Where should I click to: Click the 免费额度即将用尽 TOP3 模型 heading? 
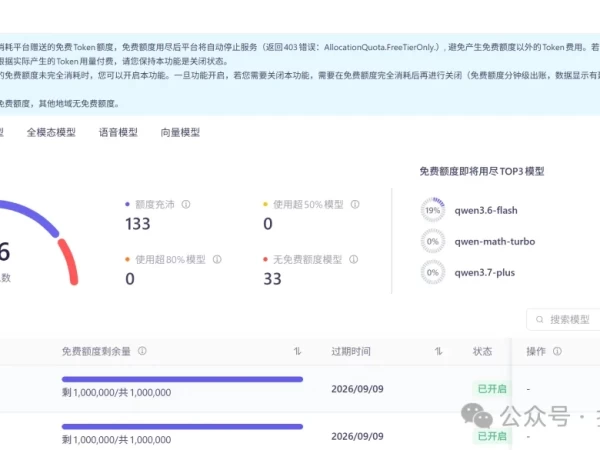tap(482, 171)
